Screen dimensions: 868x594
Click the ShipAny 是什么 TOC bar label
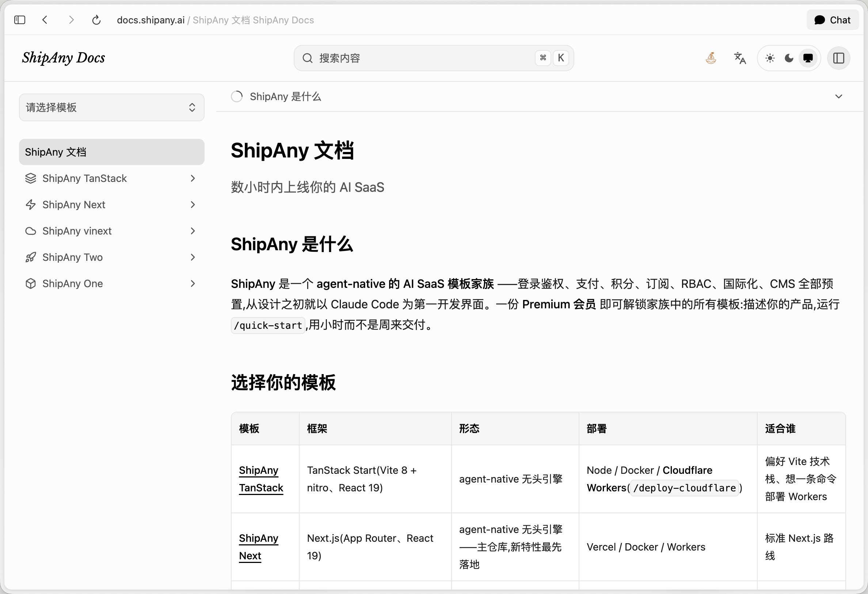(x=285, y=96)
